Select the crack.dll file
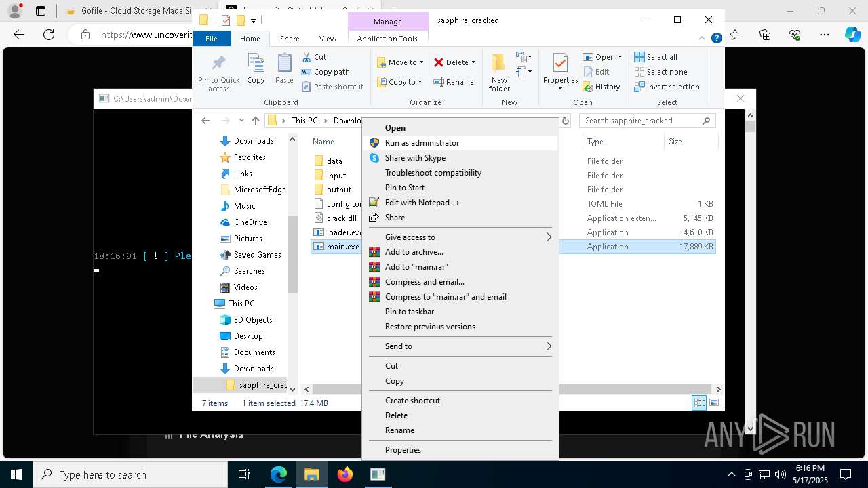 tap(341, 218)
